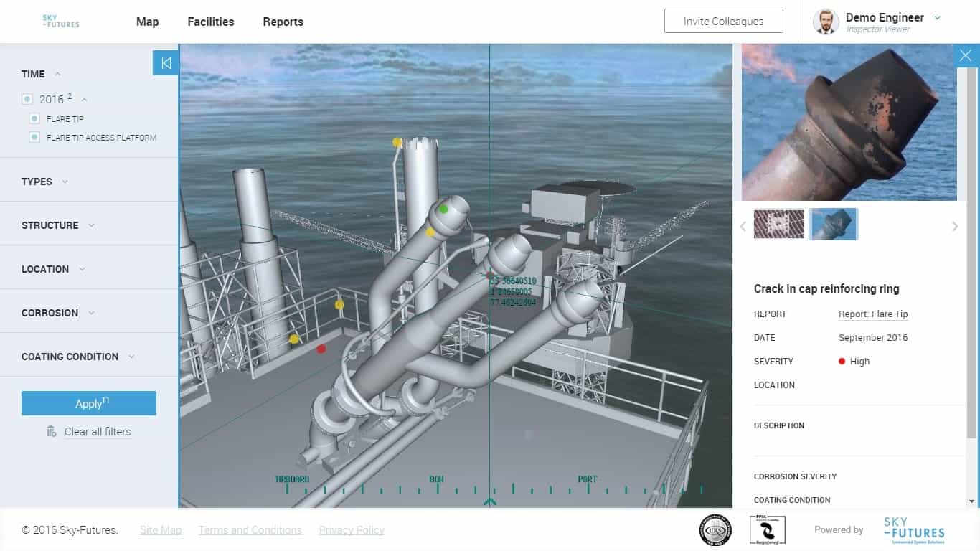Viewport: 980px width, 551px height.
Task: Toggle the Flare Tip checkbox
Action: coord(34,118)
